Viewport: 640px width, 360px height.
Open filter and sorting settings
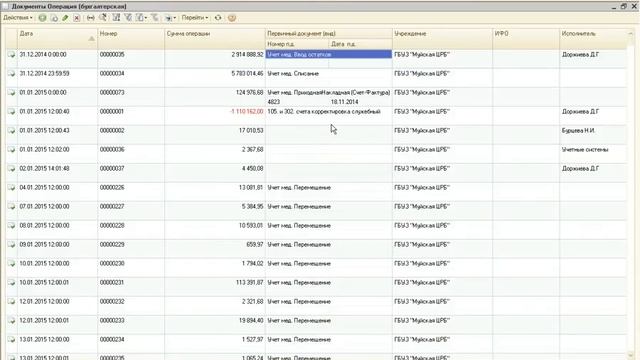pyautogui.click(x=116, y=18)
